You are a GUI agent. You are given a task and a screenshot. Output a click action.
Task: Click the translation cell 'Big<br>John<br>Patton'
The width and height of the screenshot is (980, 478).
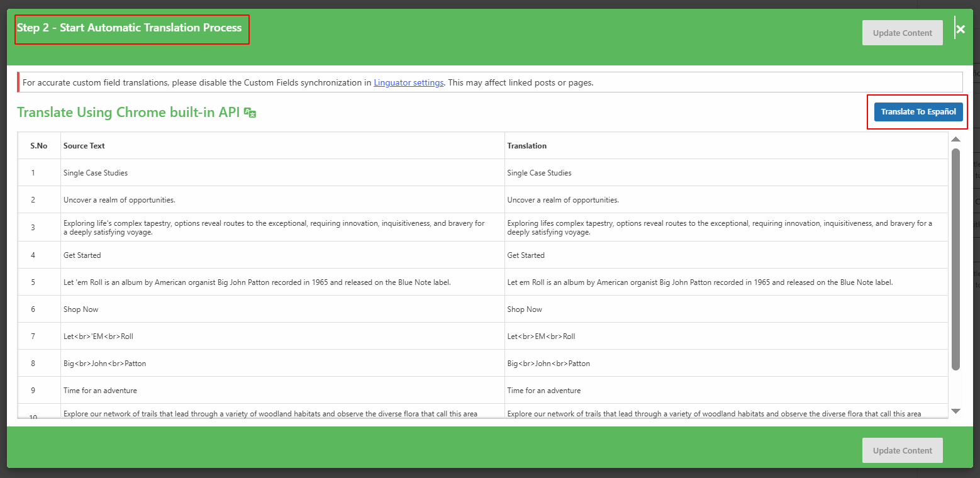pyautogui.click(x=548, y=363)
